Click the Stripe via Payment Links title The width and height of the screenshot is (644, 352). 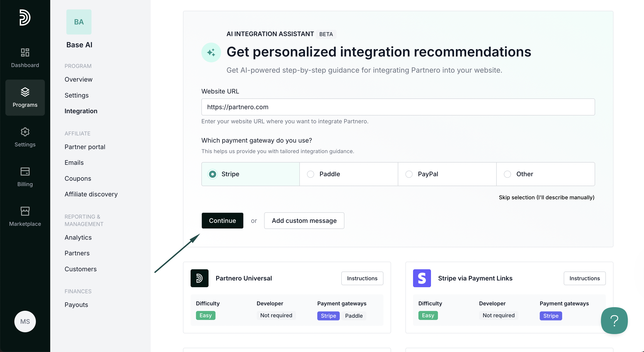[475, 278]
